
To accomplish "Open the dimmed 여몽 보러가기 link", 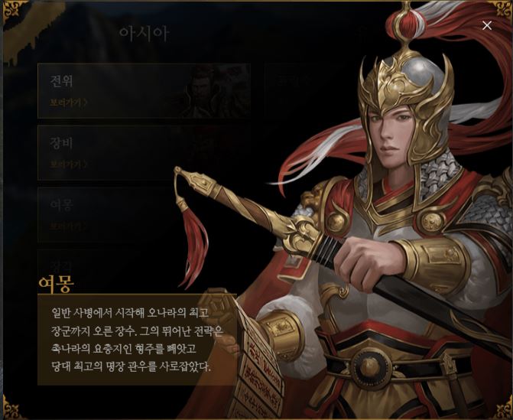I will pos(68,226).
